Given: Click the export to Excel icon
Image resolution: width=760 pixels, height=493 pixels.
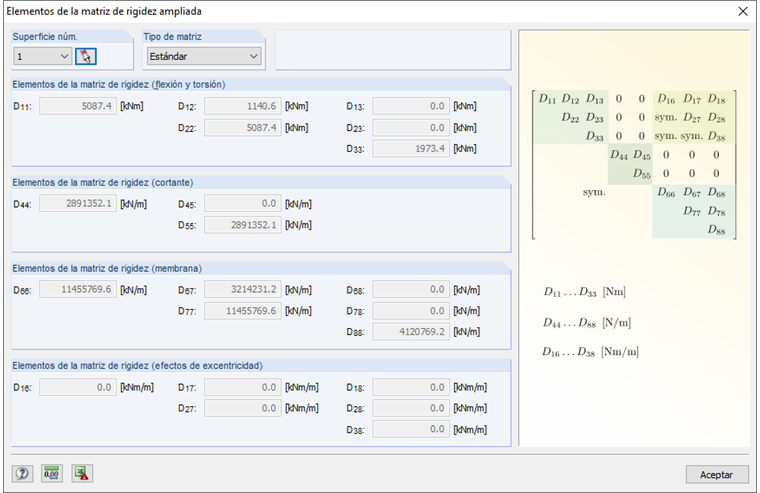Looking at the screenshot, I should [x=82, y=473].
